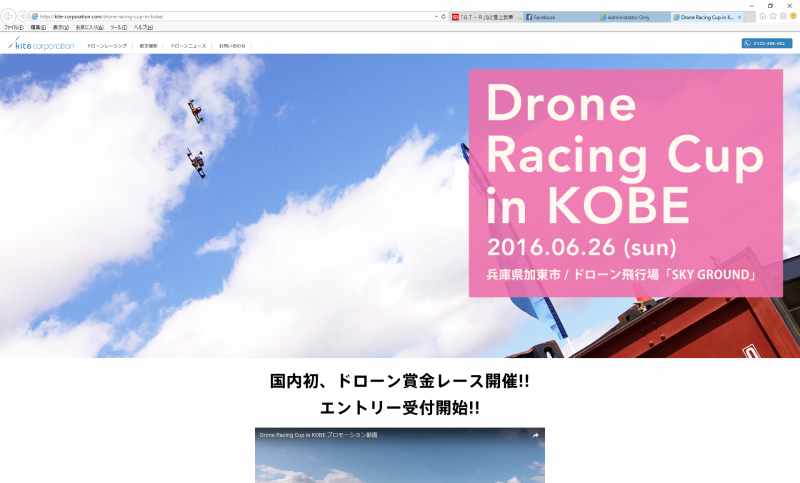Click the browser back arrow button
The width and height of the screenshot is (800, 483).
pos(8,17)
